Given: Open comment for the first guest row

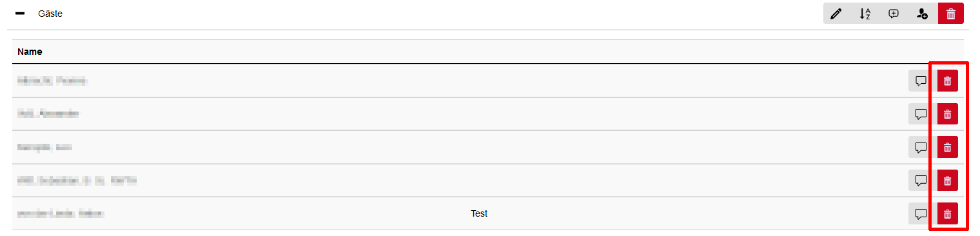Looking at the screenshot, I should 921,81.
